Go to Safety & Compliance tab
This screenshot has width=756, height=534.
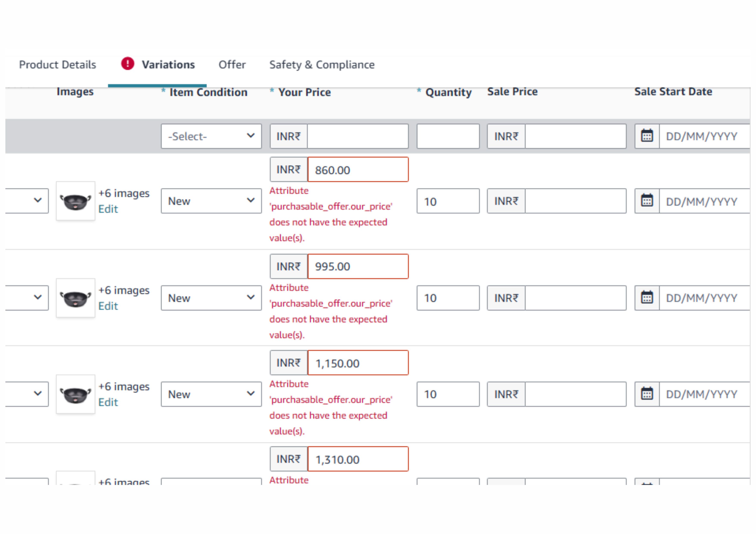click(322, 65)
